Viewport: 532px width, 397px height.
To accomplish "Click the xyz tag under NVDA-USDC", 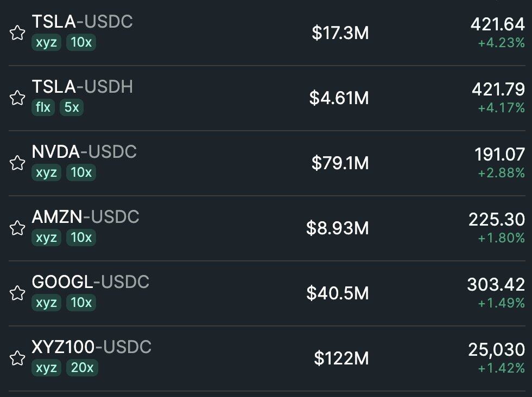I will 46,172.
